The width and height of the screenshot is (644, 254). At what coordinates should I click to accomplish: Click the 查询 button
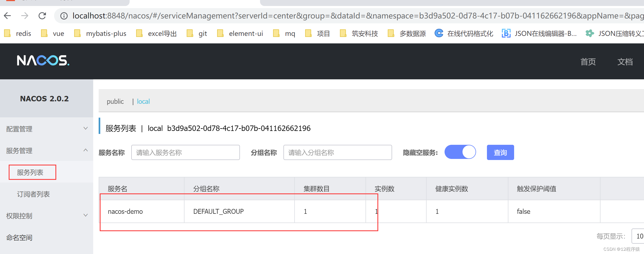tap(500, 152)
